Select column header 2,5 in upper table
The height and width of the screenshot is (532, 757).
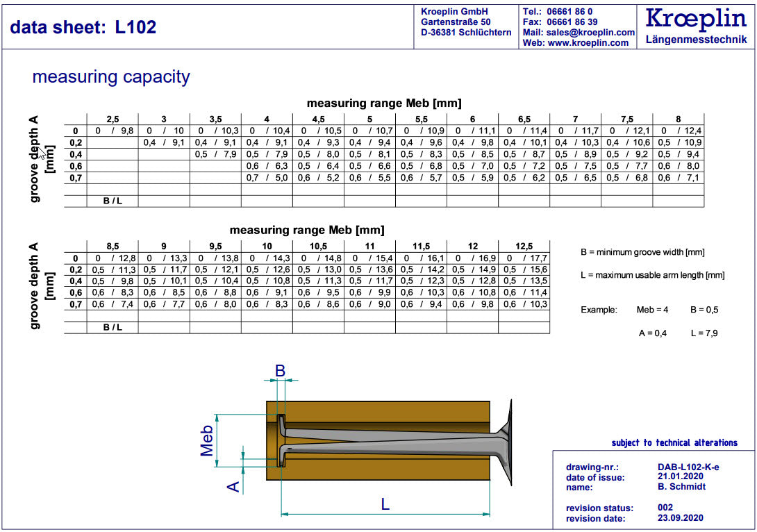pos(112,119)
